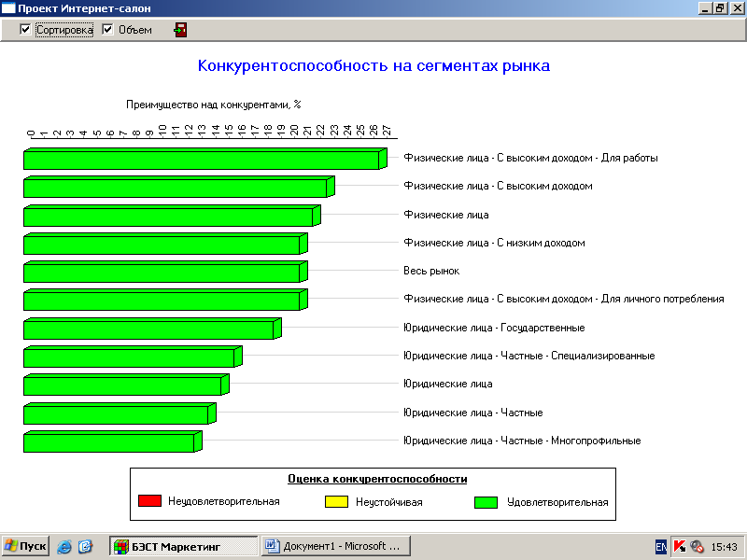Click the label Физические лица - С низким доходом
The width and height of the screenshot is (747, 560).
(494, 243)
